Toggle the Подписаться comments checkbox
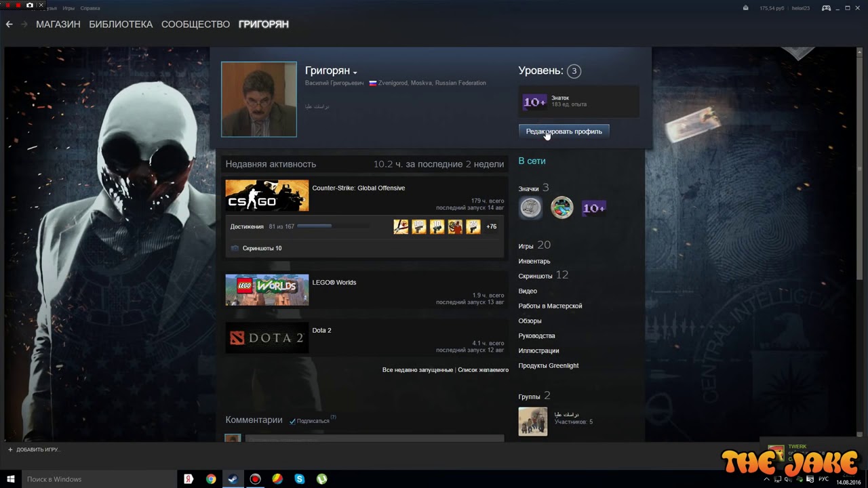The image size is (868, 488). point(292,421)
